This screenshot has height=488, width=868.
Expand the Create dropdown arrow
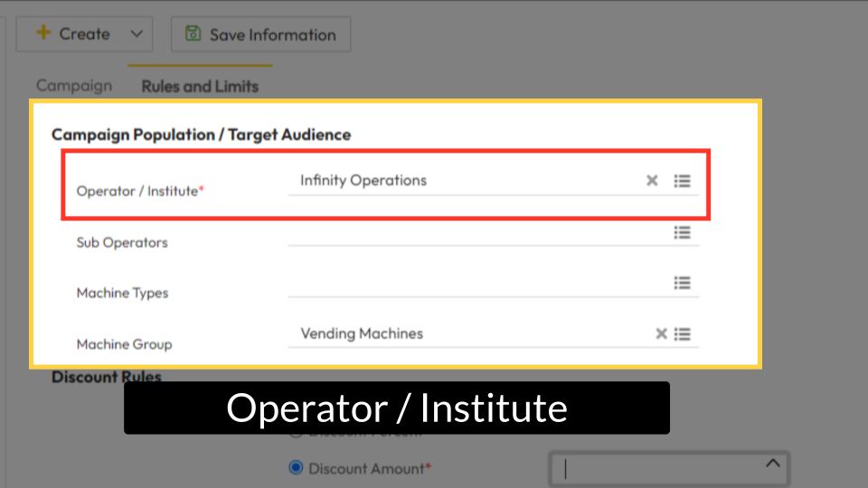137,33
